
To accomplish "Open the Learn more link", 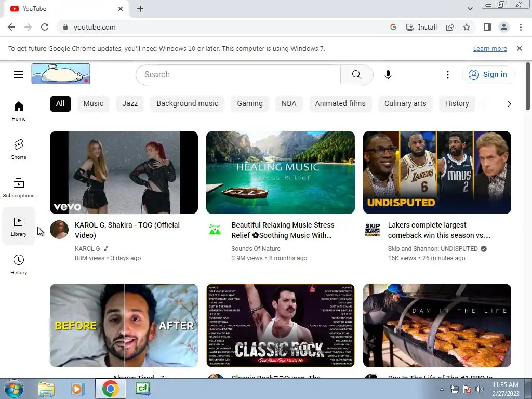I will coord(490,48).
